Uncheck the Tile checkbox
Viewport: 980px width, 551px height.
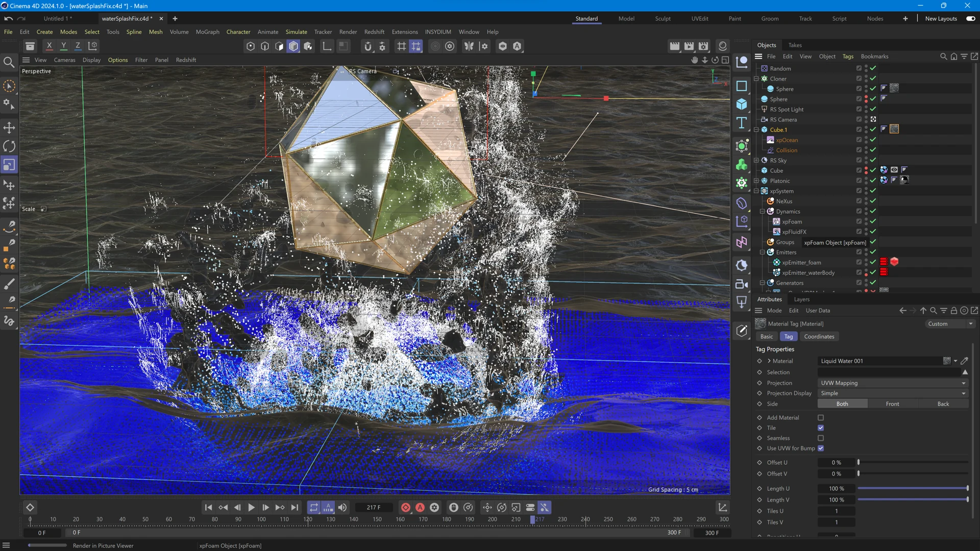tap(821, 428)
